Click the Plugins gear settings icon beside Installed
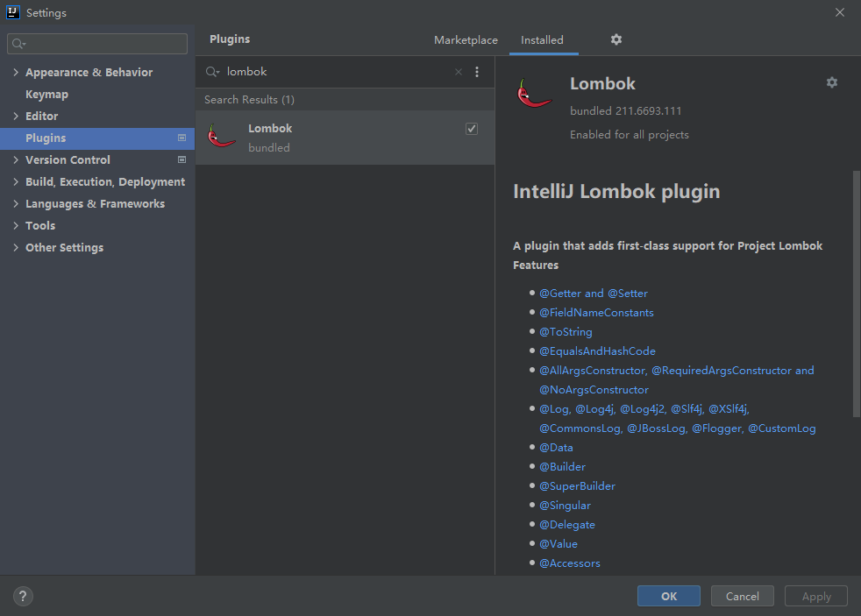 coord(616,39)
